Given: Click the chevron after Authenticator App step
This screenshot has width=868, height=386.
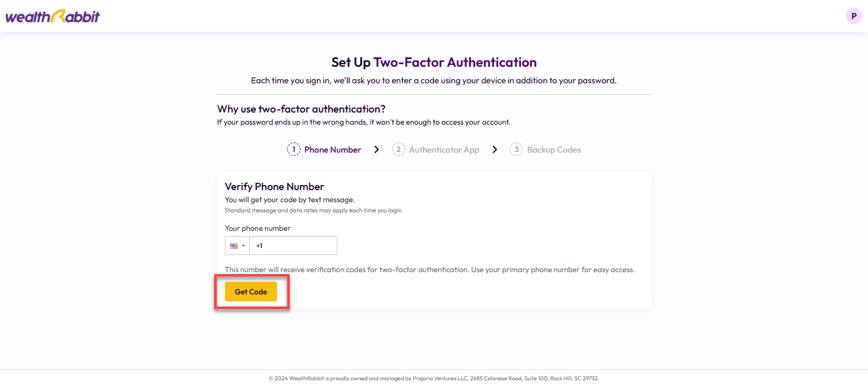Looking at the screenshot, I should (494, 149).
